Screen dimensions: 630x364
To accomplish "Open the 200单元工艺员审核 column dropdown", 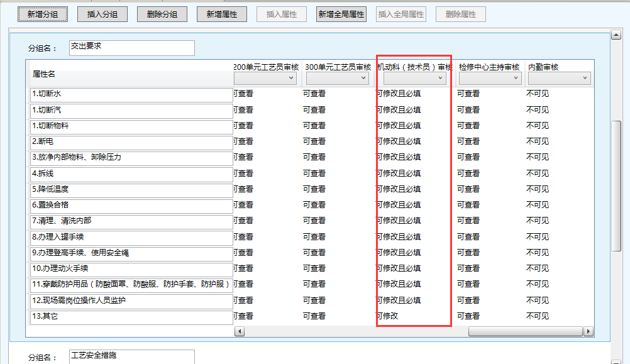I will [x=265, y=79].
